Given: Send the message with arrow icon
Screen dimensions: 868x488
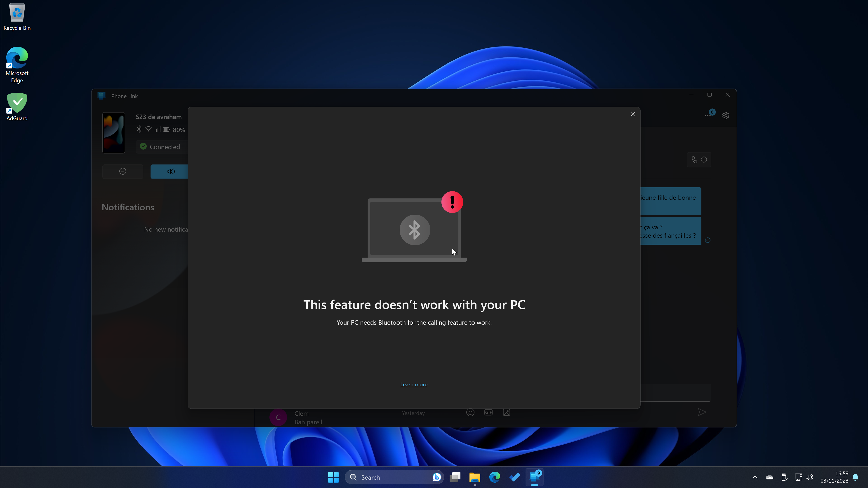Looking at the screenshot, I should click(x=702, y=412).
